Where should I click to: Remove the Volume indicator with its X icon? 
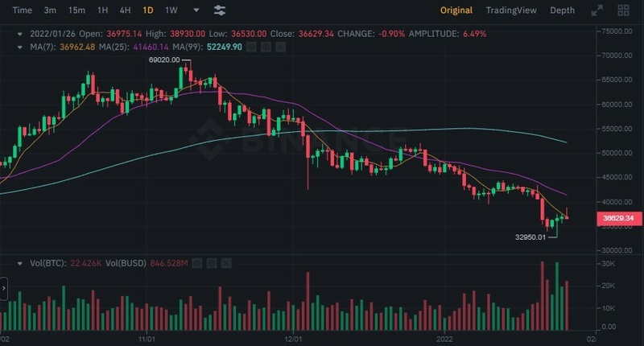pos(225,263)
